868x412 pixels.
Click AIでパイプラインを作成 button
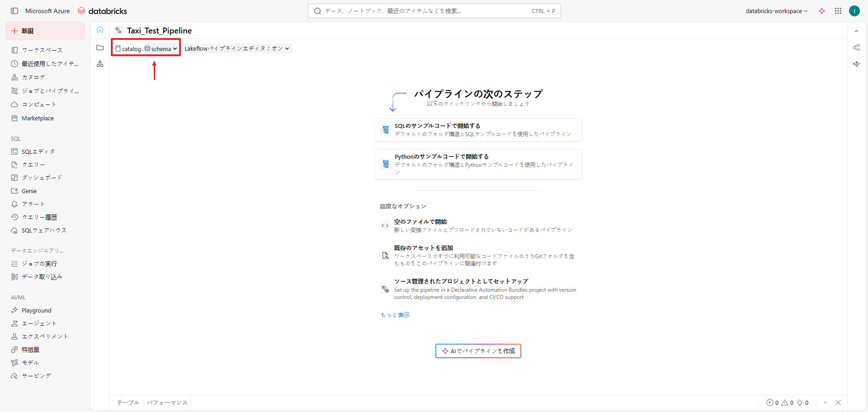pos(478,351)
